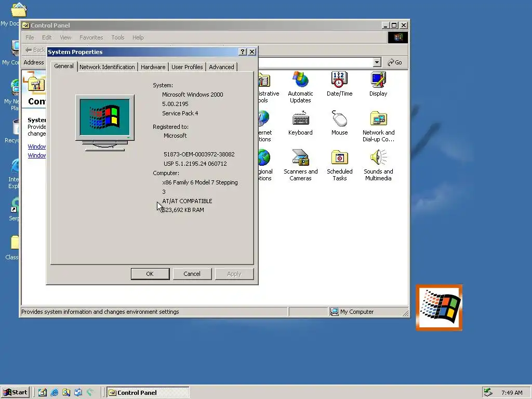The height and width of the screenshot is (399, 532).
Task: Click the "Service Pack 4" text
Action: coord(180,113)
